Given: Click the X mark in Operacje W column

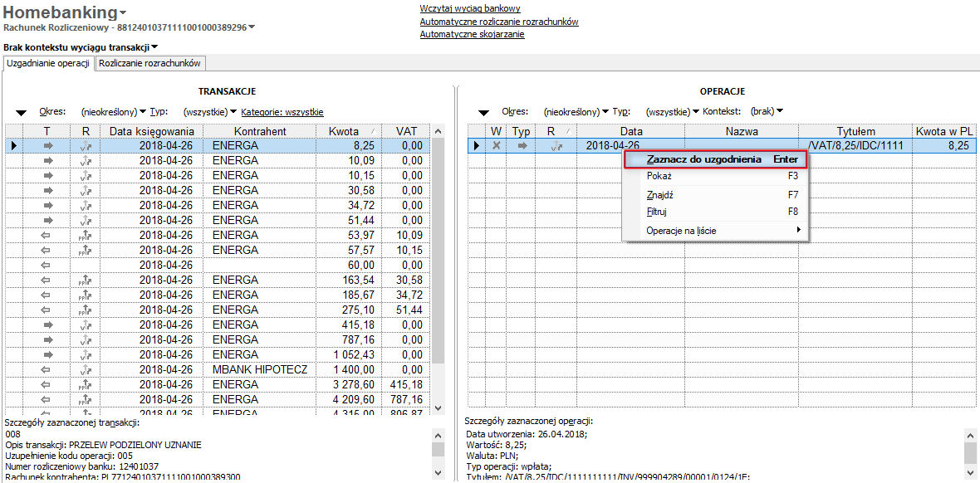Looking at the screenshot, I should 497,145.
